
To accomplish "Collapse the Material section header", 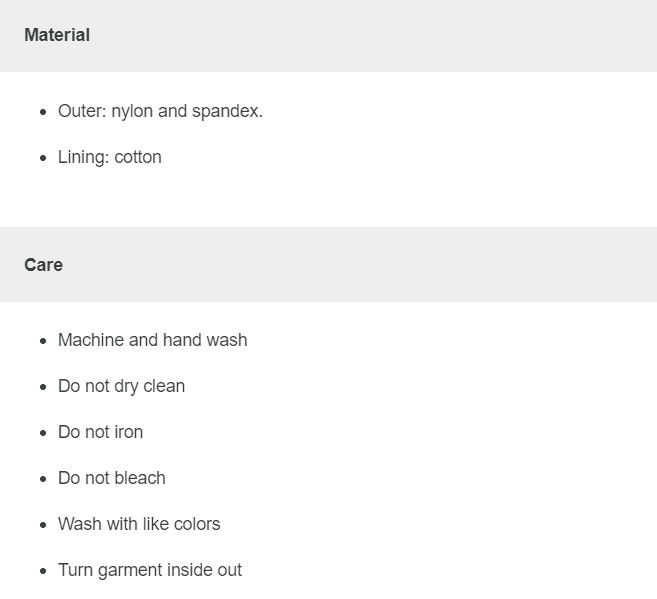I will [x=57, y=35].
